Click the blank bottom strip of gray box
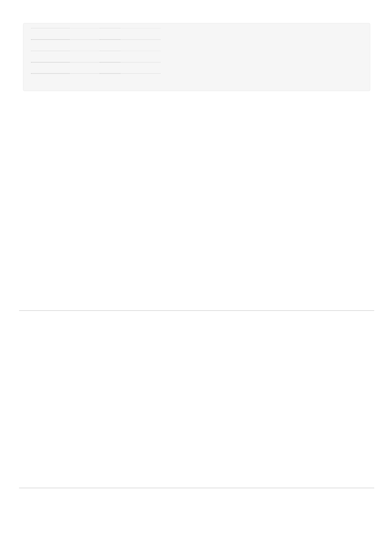This screenshot has height=555, width=392. click(196, 82)
